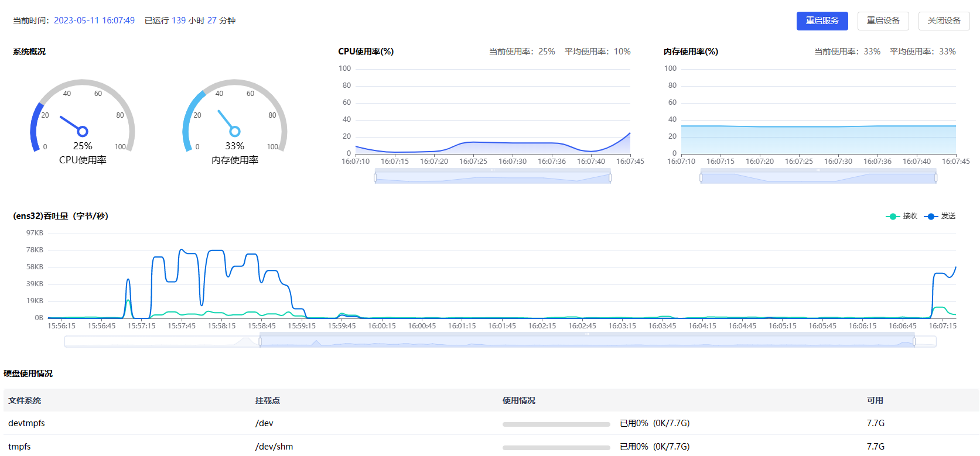Click the memory chart zoom slider left handle

pyautogui.click(x=701, y=177)
